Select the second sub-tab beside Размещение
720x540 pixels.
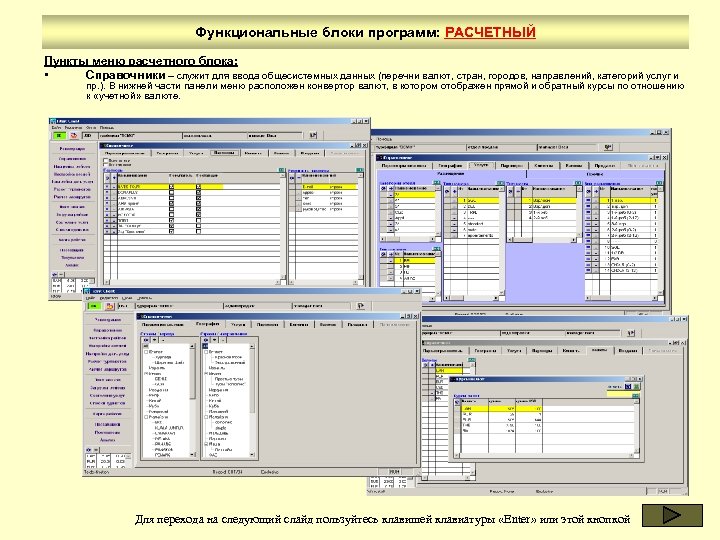595,174
